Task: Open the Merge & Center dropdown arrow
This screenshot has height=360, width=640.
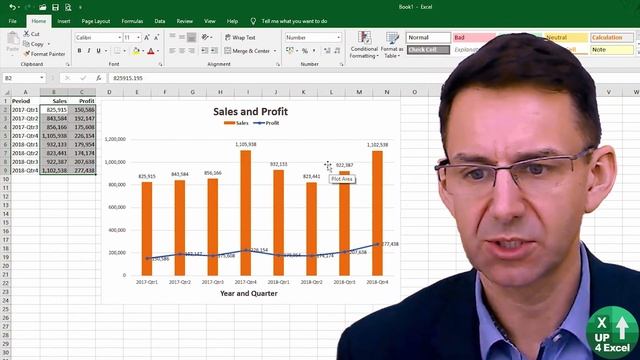Action: 275,51
